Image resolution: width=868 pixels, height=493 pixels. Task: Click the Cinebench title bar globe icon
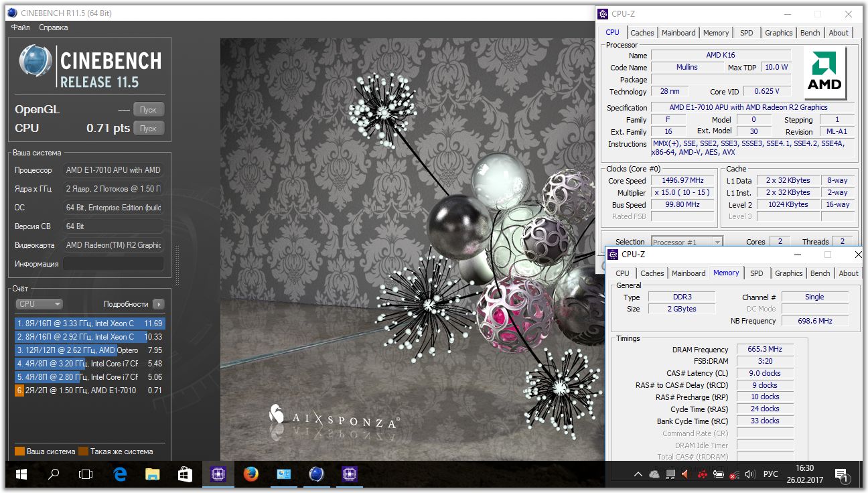pyautogui.click(x=13, y=13)
